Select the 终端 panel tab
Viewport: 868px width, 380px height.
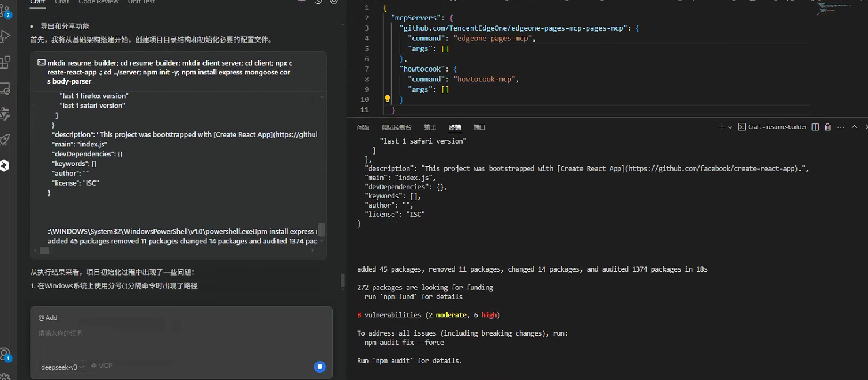[x=455, y=127]
